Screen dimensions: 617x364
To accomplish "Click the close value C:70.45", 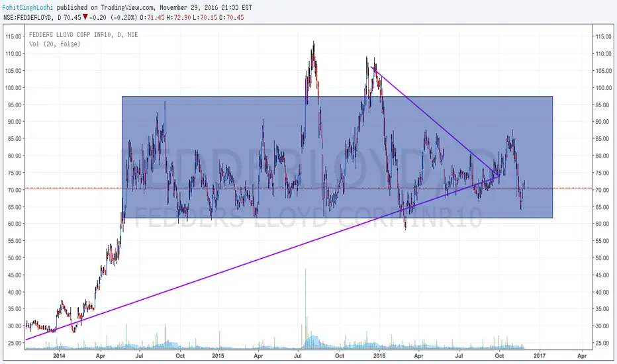I will click(232, 17).
